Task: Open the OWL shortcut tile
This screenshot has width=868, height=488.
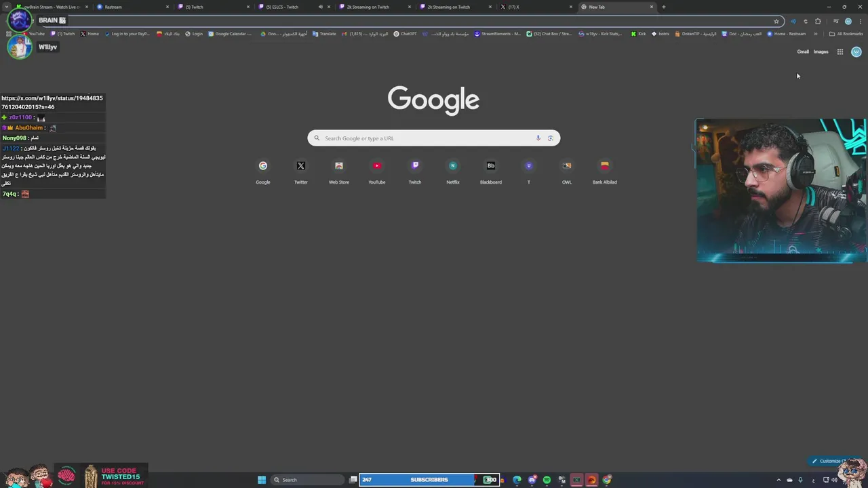Action: point(567,172)
